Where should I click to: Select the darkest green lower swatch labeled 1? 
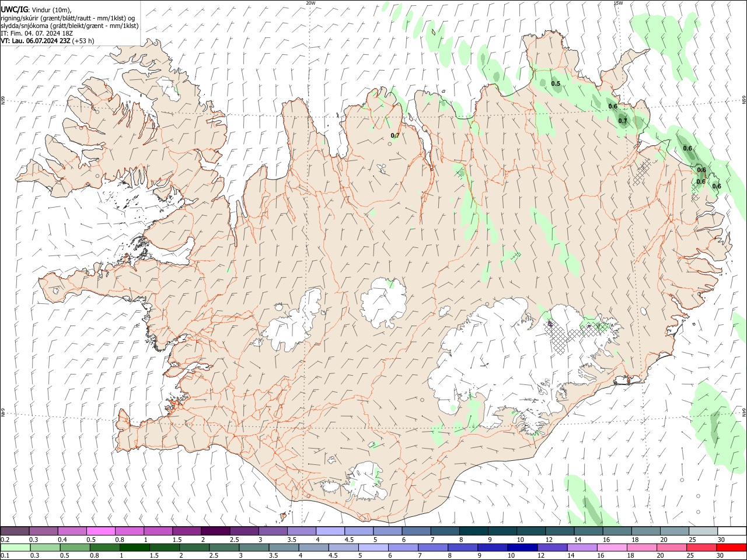point(134,548)
